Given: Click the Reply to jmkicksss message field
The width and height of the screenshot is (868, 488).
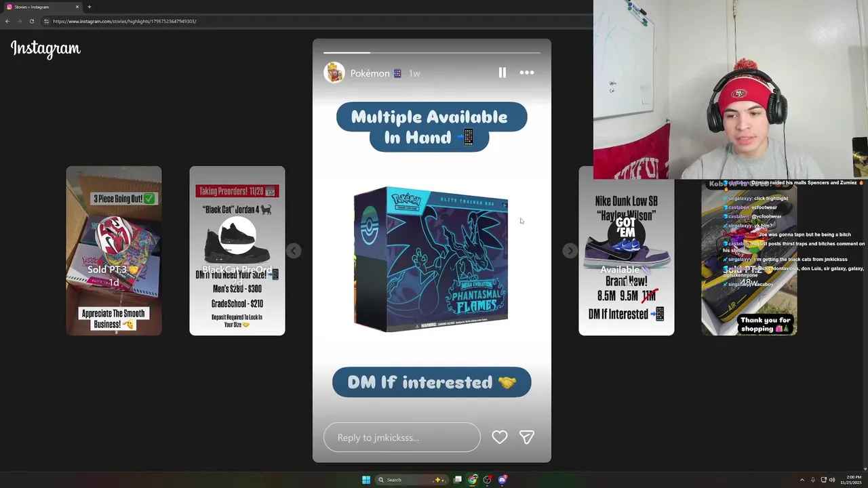Looking at the screenshot, I should (x=402, y=437).
